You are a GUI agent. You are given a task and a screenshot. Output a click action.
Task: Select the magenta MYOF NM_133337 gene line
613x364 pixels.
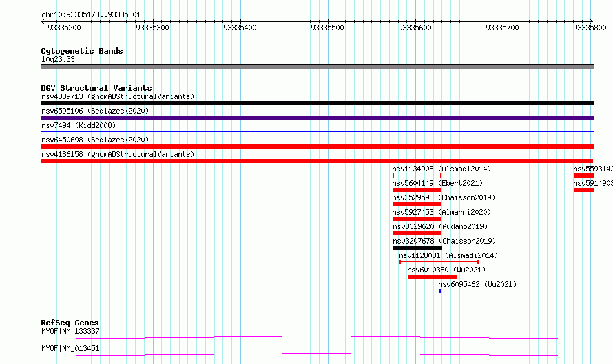click(317, 337)
